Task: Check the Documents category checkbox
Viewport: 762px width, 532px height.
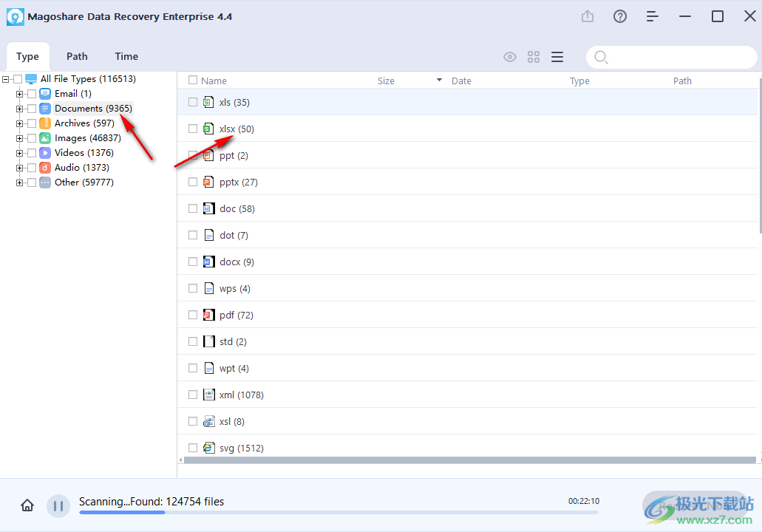Action: click(x=32, y=109)
